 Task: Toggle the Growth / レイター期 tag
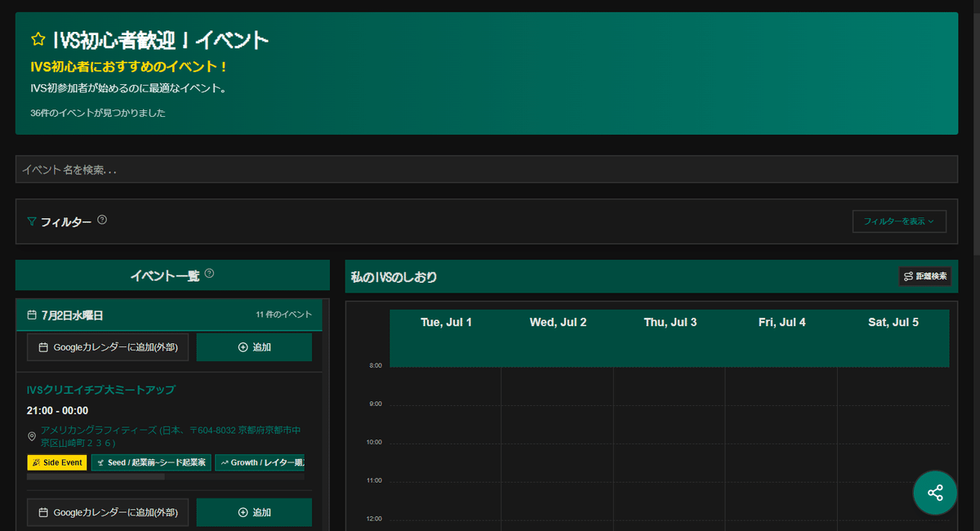tap(259, 462)
